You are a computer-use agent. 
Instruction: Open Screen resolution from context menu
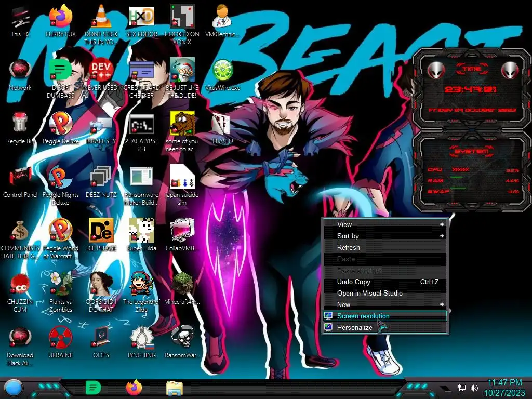point(385,316)
